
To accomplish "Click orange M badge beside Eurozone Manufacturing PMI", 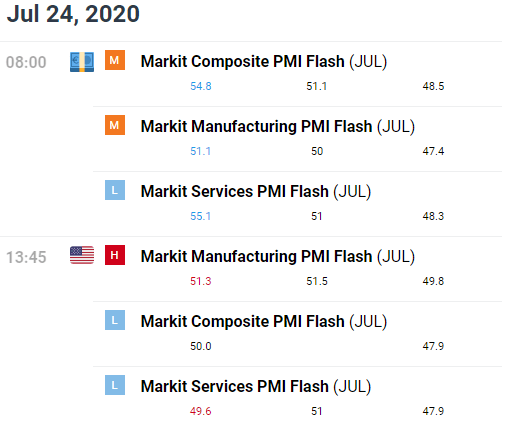I will pyautogui.click(x=115, y=125).
